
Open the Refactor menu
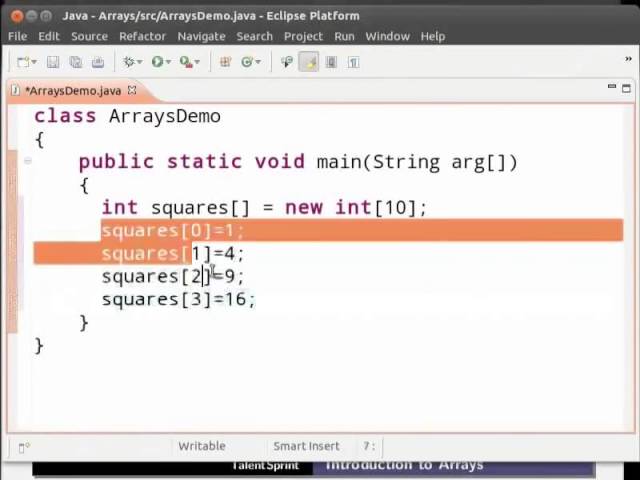click(142, 36)
